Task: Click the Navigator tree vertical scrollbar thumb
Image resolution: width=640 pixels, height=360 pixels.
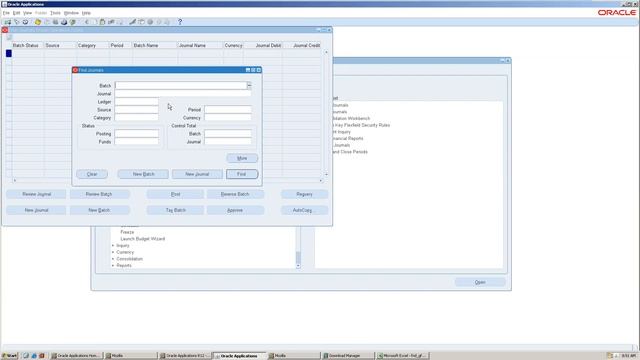Action: click(298, 258)
